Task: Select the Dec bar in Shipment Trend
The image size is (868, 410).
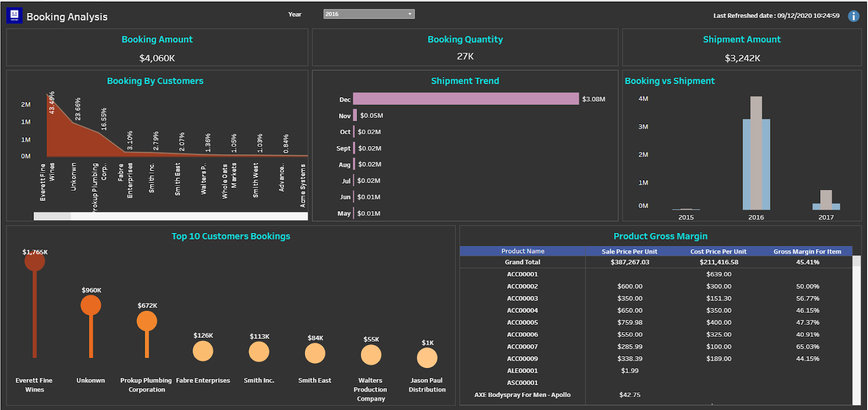Action: click(465, 99)
